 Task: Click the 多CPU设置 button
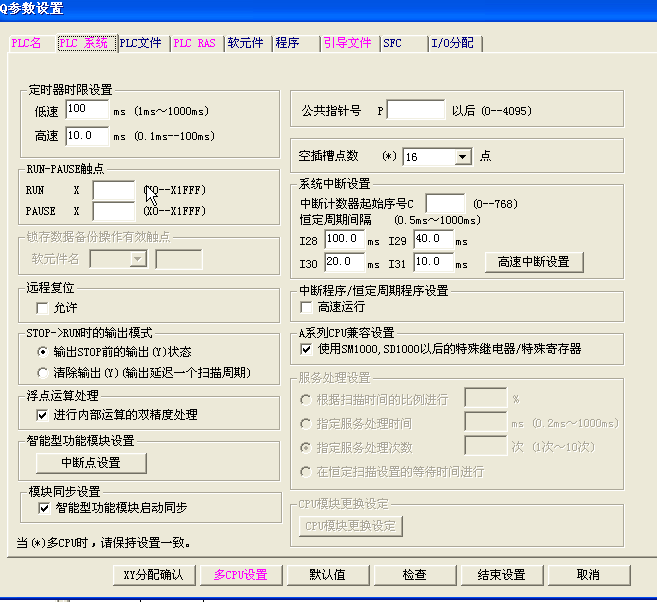tap(240, 575)
